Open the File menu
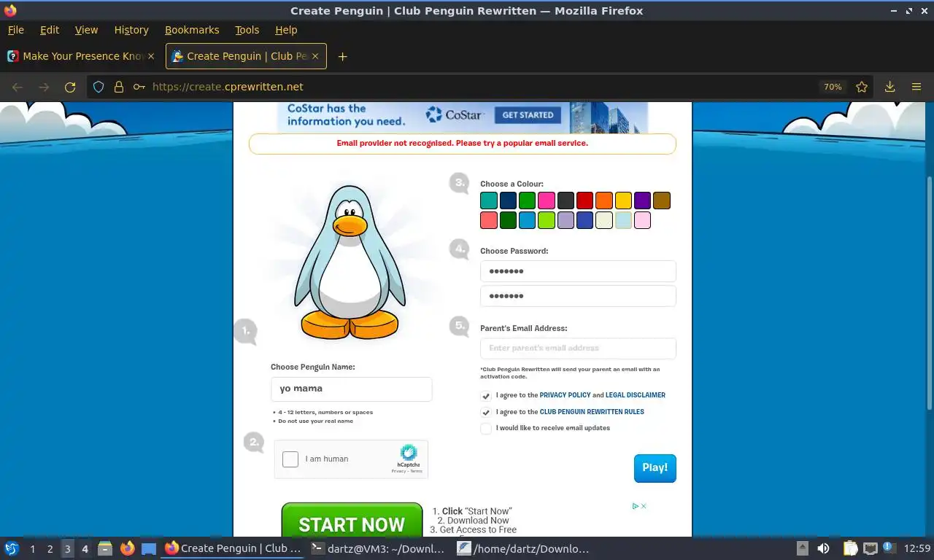Screen dimensions: 934x560 [15, 30]
